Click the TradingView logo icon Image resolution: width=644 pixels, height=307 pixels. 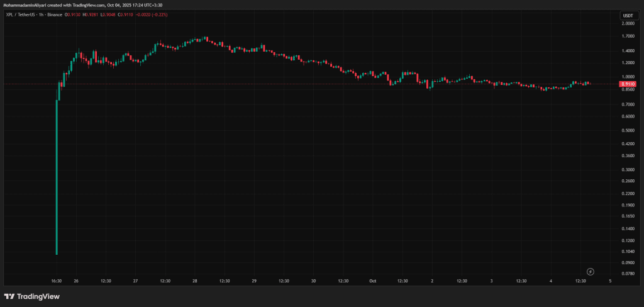coord(9,296)
